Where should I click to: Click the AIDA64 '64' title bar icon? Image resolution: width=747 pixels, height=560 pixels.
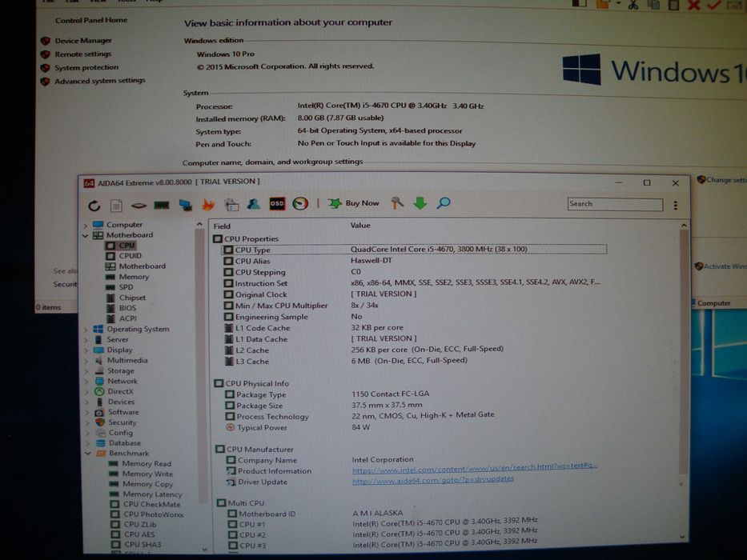[89, 183]
